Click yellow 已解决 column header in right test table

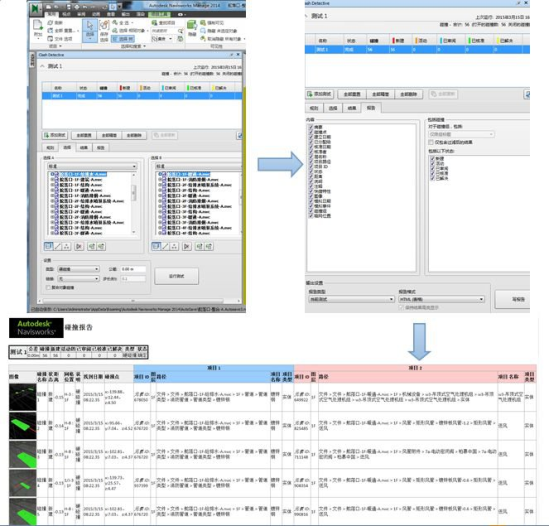(506, 41)
